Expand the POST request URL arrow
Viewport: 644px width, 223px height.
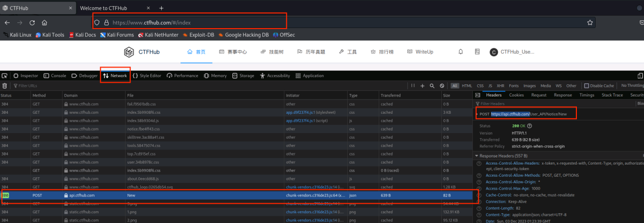[x=477, y=114]
